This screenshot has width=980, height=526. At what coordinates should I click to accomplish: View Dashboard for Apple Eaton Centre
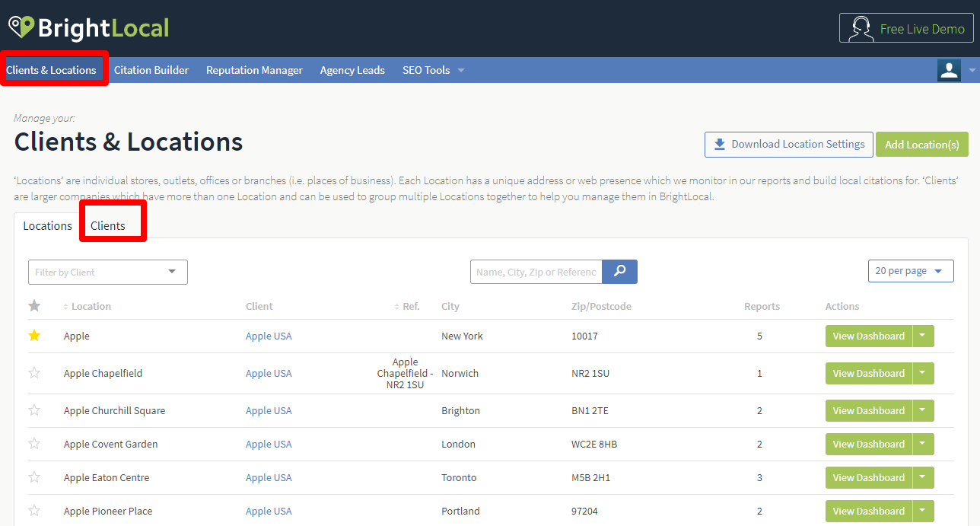pyautogui.click(x=869, y=477)
